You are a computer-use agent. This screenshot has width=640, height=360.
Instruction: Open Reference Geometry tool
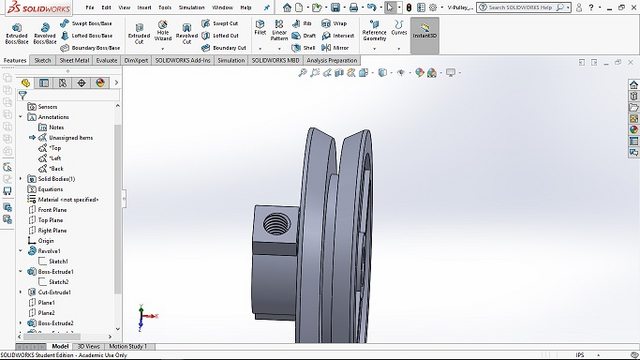(x=374, y=31)
